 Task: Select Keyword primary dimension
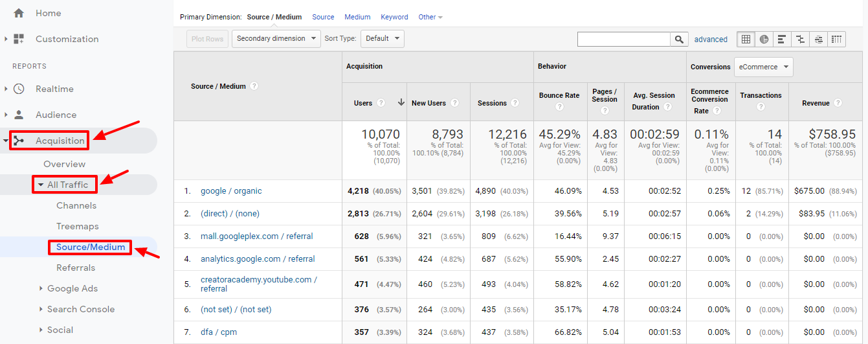[x=394, y=17]
